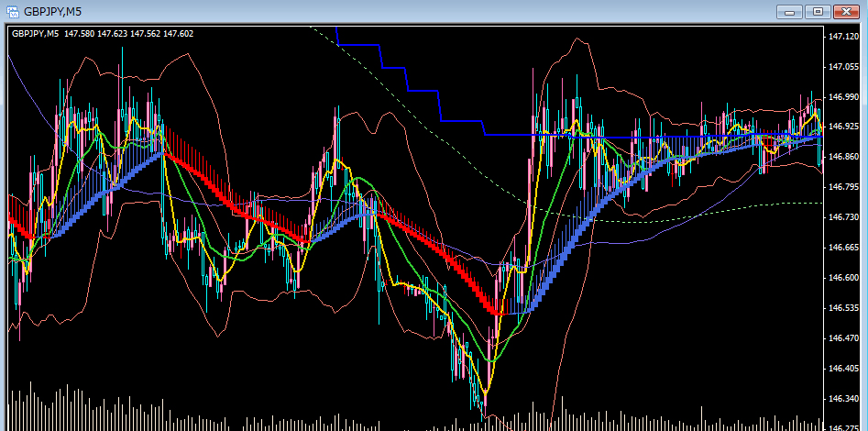
Task: Minimize the GBPJPY,M5 chart window
Action: click(790, 12)
